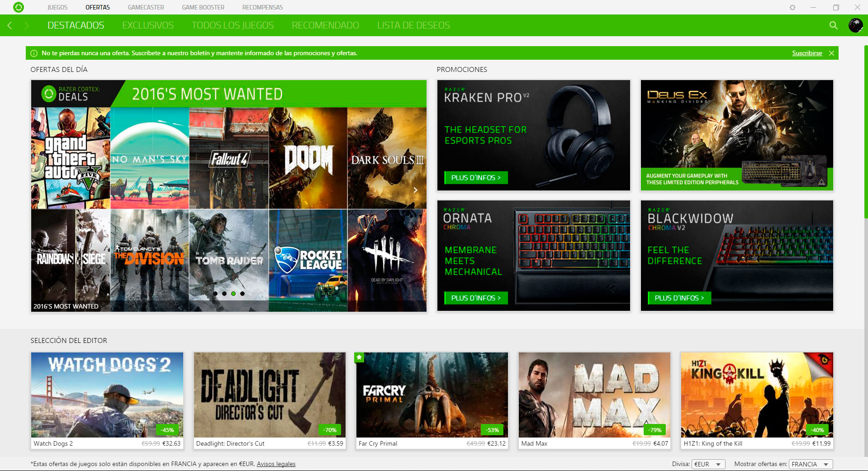Open the DOOM cover
868x471 pixels.
[x=308, y=158]
